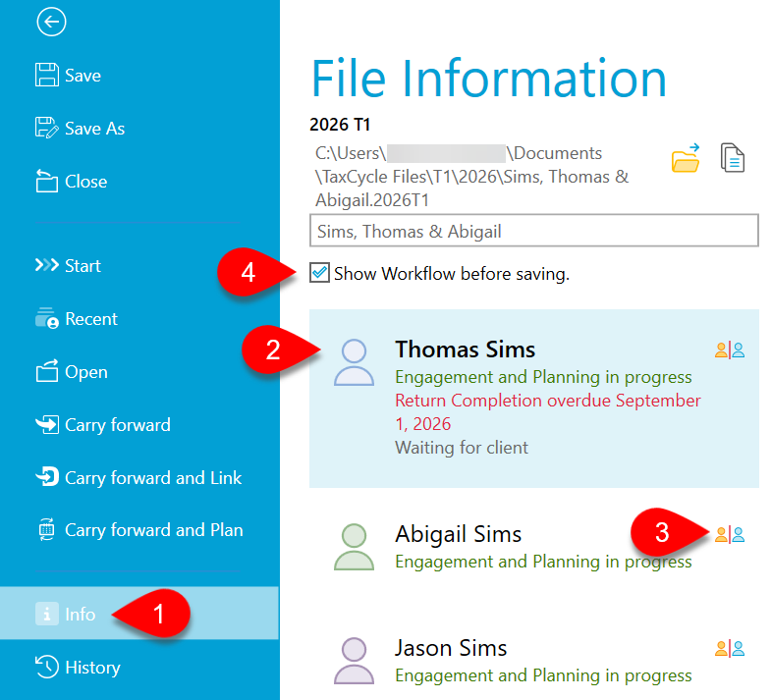
Task: Click the File Information heading
Action: tap(489, 78)
